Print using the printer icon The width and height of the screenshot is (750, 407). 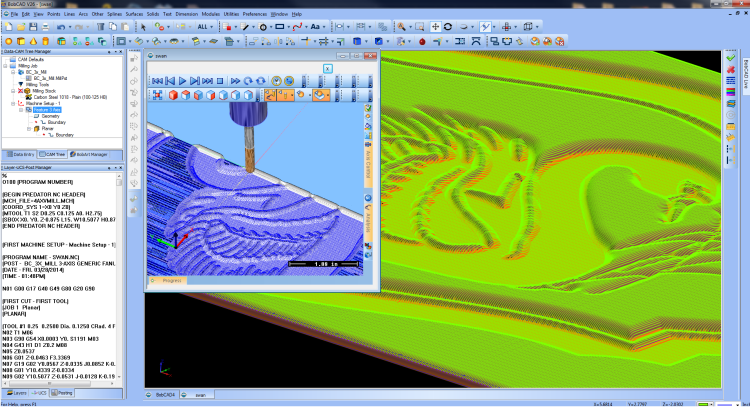(x=45, y=27)
